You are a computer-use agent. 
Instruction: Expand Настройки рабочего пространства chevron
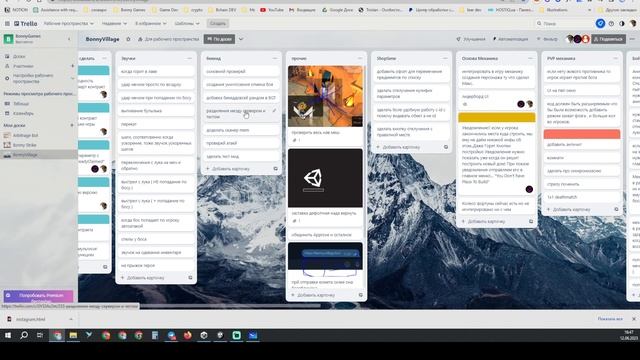coord(73,78)
